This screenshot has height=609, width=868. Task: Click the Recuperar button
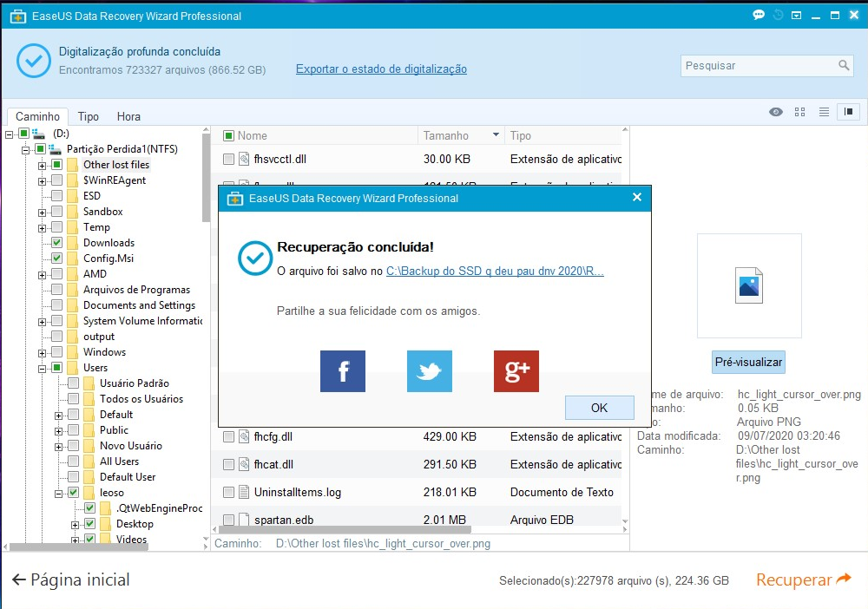click(x=803, y=580)
